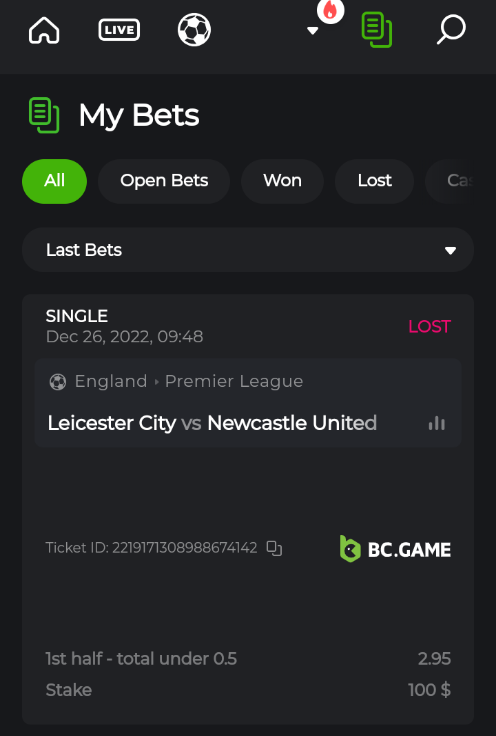Open the soccer ball sports icon
496x736 pixels.
pyautogui.click(x=194, y=30)
